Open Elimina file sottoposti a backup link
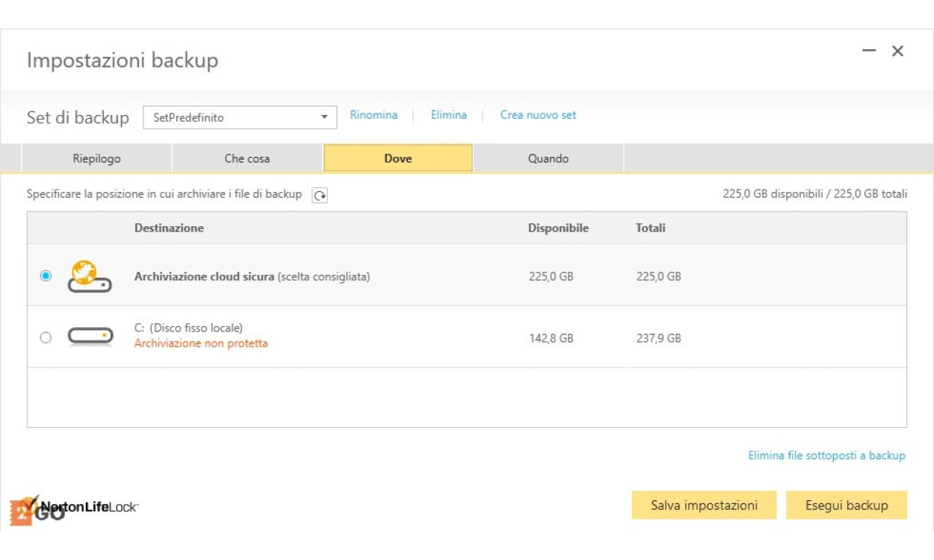 point(826,455)
